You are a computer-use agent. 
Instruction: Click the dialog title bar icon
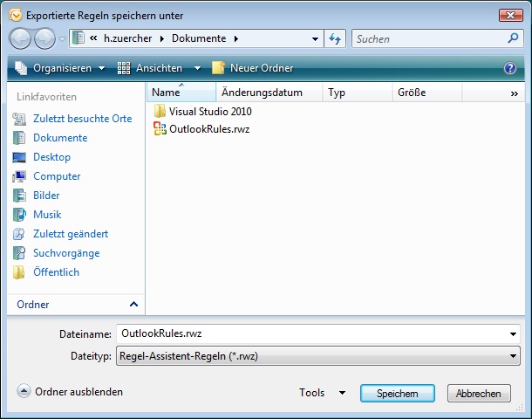pyautogui.click(x=16, y=16)
